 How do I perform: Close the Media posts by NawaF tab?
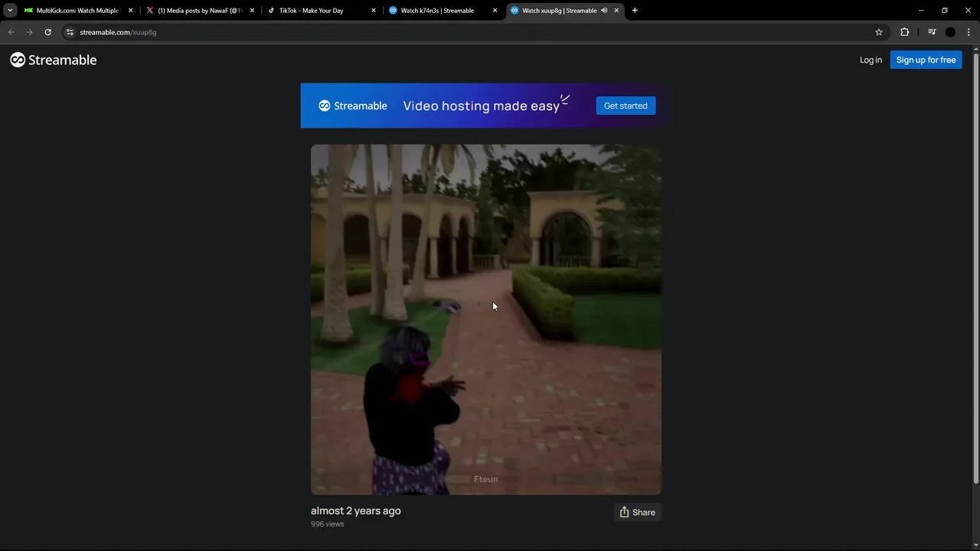coord(252,11)
